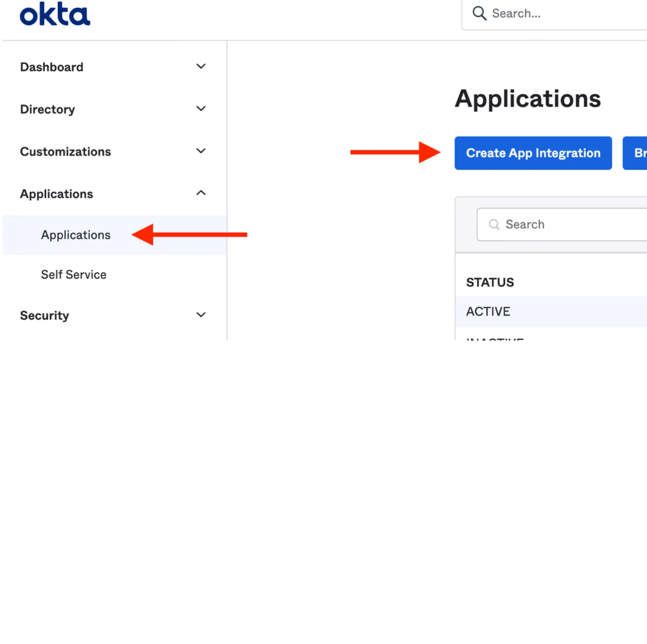Viewport: 647px width, 644px height.
Task: Click the applications list search magnifier icon
Action: click(x=494, y=224)
